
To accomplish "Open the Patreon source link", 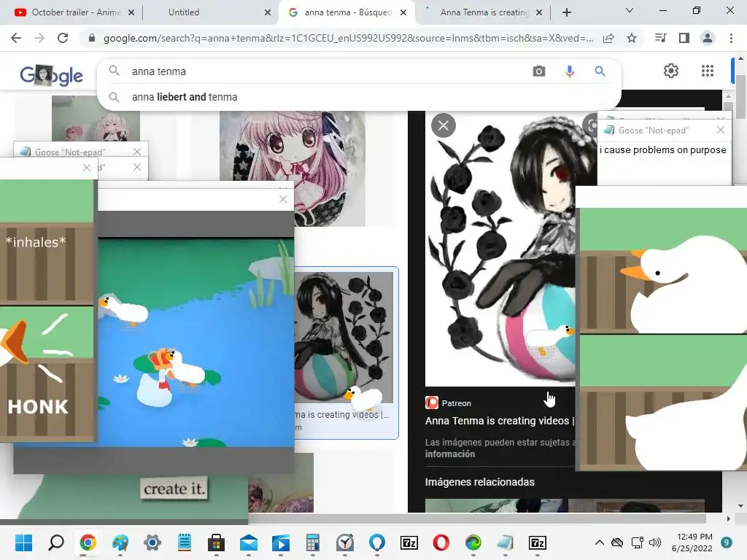I will (449, 402).
